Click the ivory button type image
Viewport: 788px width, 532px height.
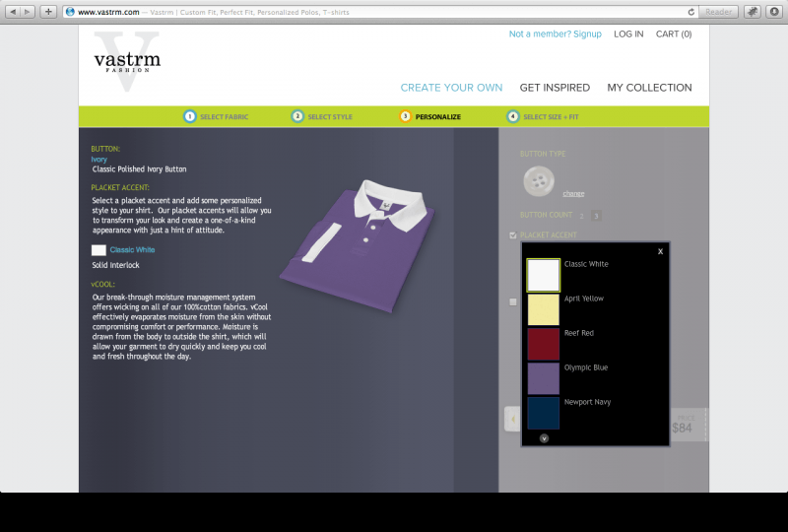coord(539,181)
